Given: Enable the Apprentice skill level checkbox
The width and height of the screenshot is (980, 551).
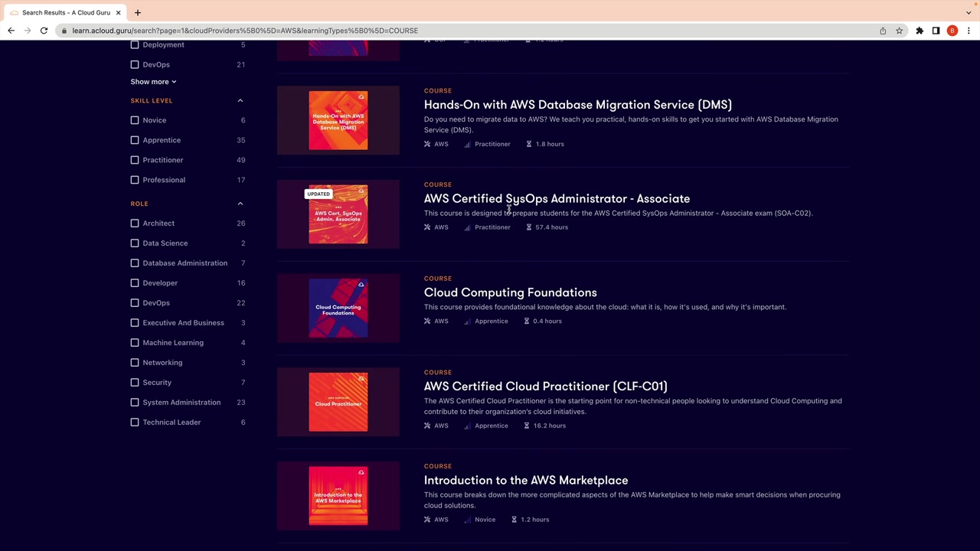Looking at the screenshot, I should point(135,140).
